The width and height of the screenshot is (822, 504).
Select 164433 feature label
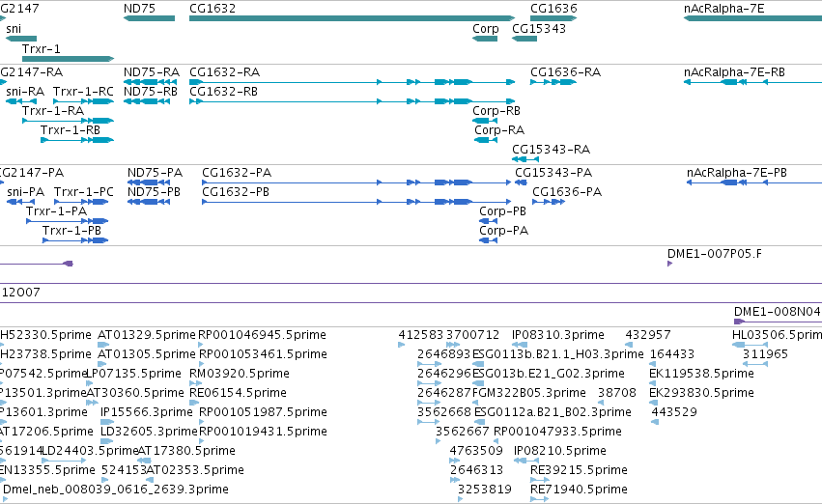point(672,354)
